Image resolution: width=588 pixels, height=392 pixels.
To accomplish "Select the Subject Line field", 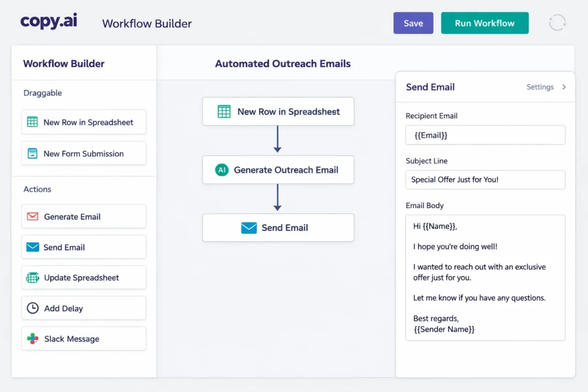I will (485, 180).
